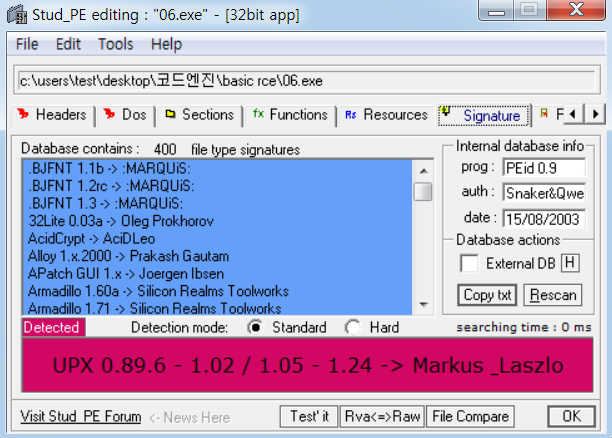Switch to the Dos tab
The width and height of the screenshot is (612, 438).
pos(125,115)
